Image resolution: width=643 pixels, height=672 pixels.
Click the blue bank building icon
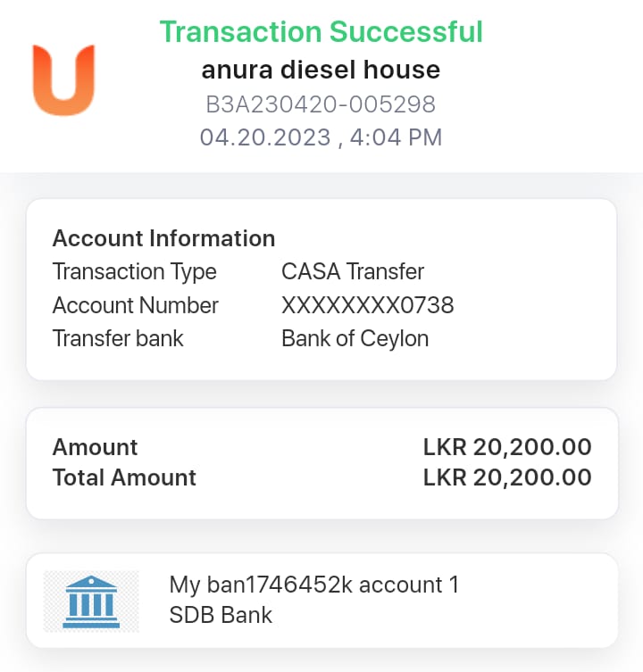pyautogui.click(x=91, y=601)
